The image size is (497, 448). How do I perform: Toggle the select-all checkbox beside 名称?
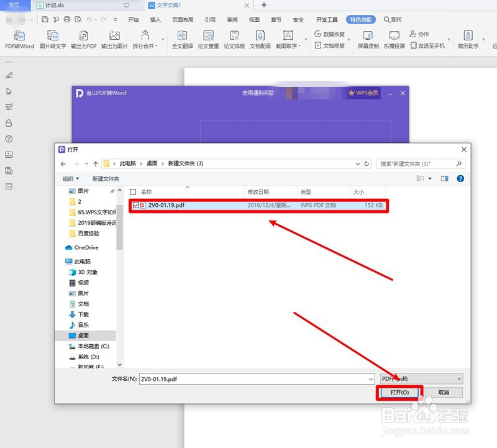[x=133, y=192]
